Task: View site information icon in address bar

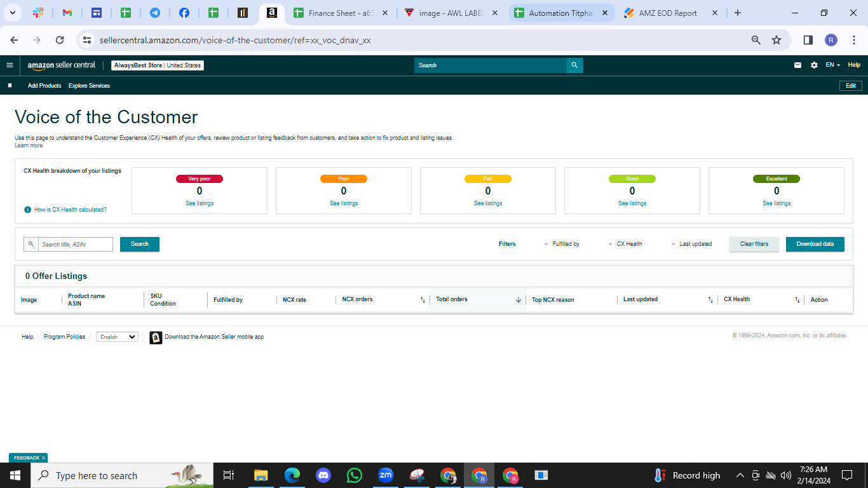Action: pyautogui.click(x=88, y=40)
